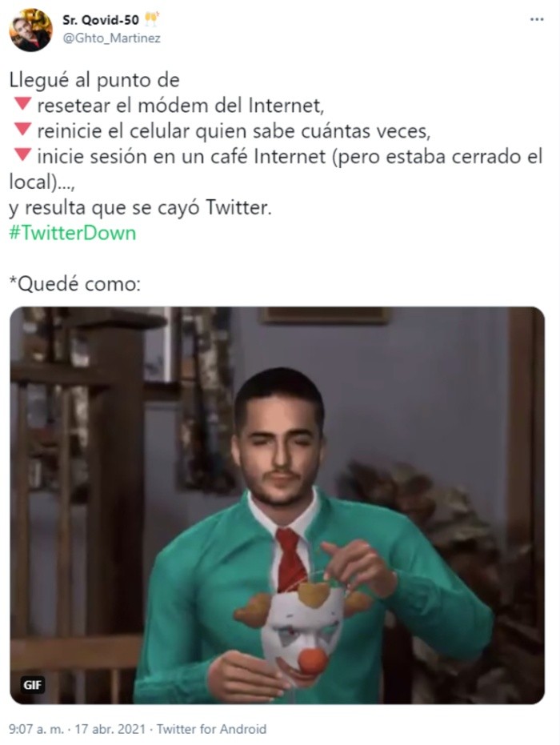
Task: Click the GIF badge on the media
Action: [x=32, y=685]
